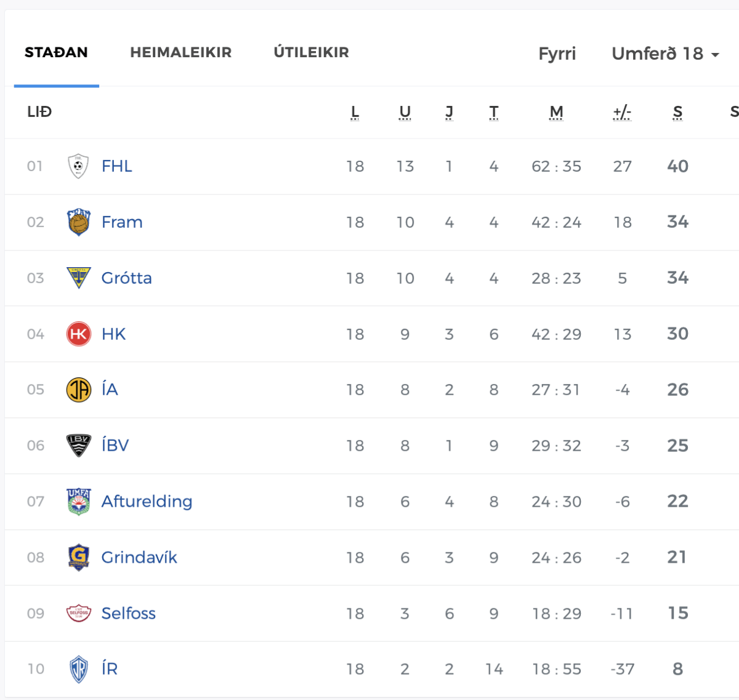Open the Umferð 18 round dropdown

click(665, 54)
